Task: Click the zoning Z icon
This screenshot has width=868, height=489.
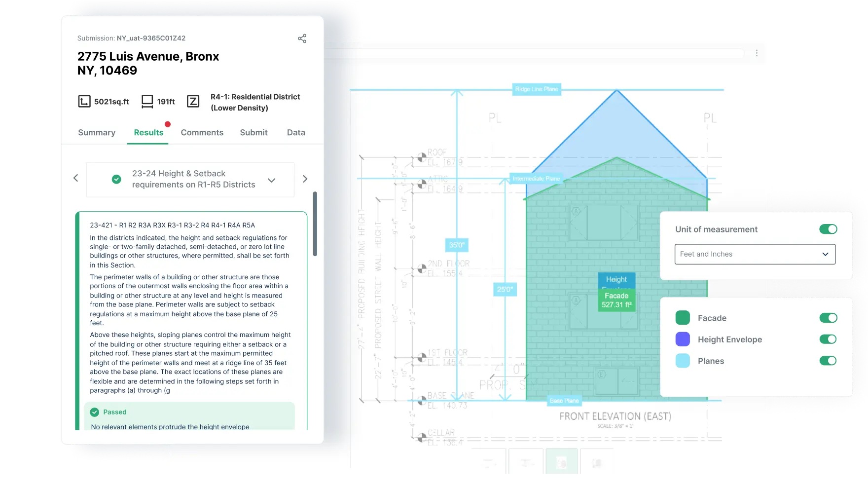Action: click(193, 102)
